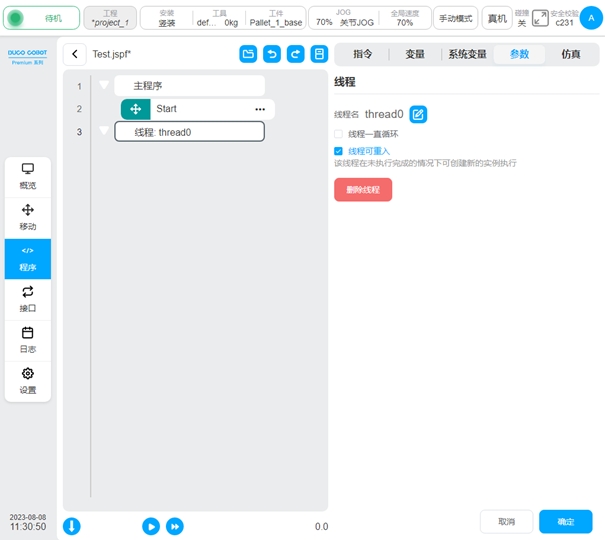Click the open folder icon in toolbar
The image size is (605, 540).
pos(248,55)
